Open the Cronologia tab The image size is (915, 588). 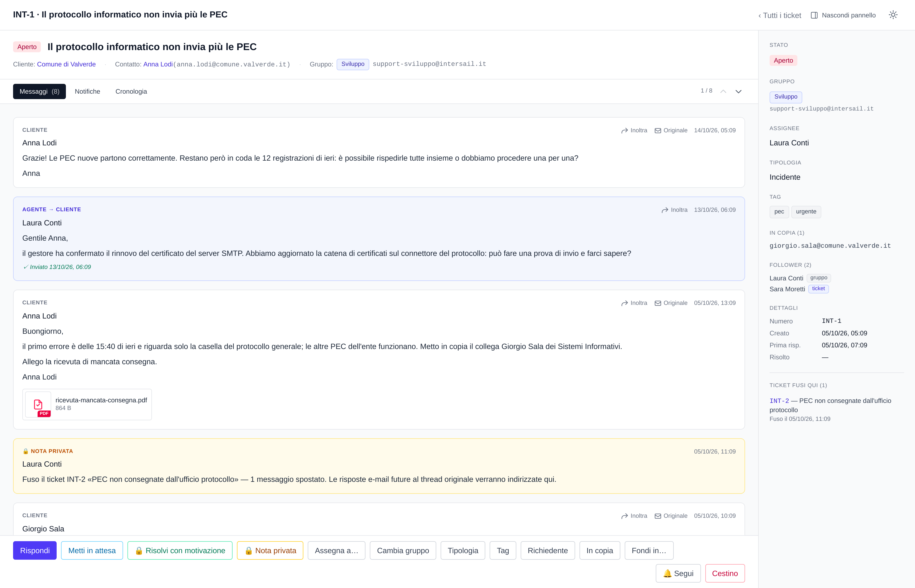[x=131, y=91]
